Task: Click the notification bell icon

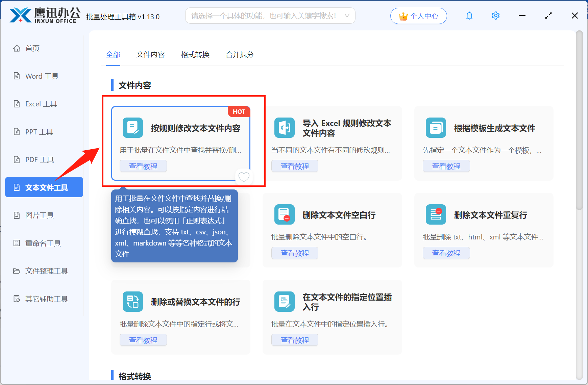Action: point(469,16)
